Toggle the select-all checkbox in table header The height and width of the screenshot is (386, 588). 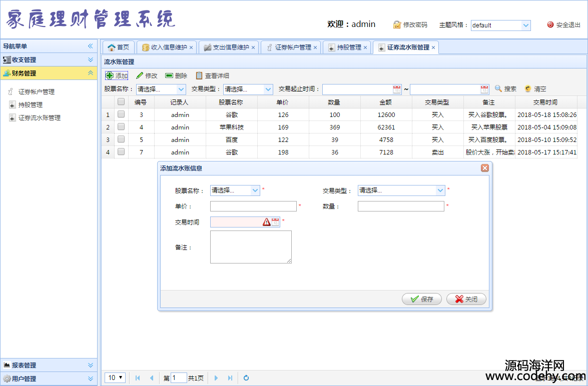click(121, 101)
